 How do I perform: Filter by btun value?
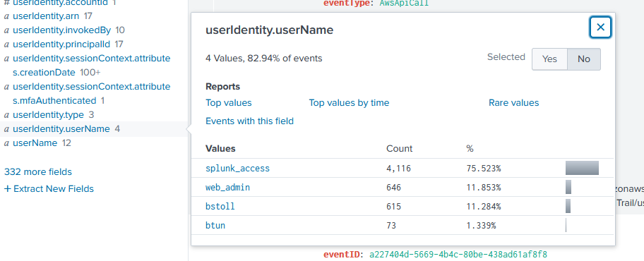[x=215, y=226]
